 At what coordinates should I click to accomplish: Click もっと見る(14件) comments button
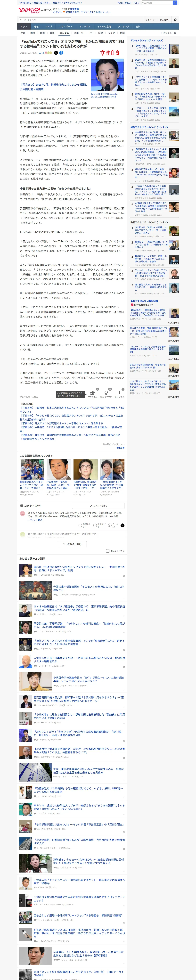point(72,544)
